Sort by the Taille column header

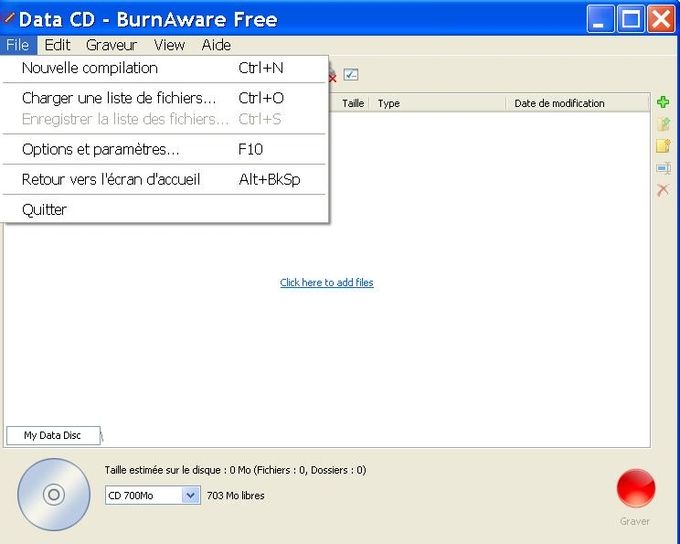[x=349, y=103]
